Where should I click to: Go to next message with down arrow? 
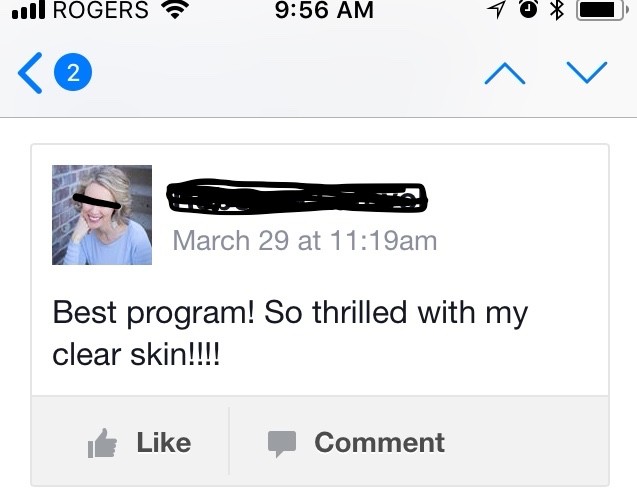tap(587, 72)
